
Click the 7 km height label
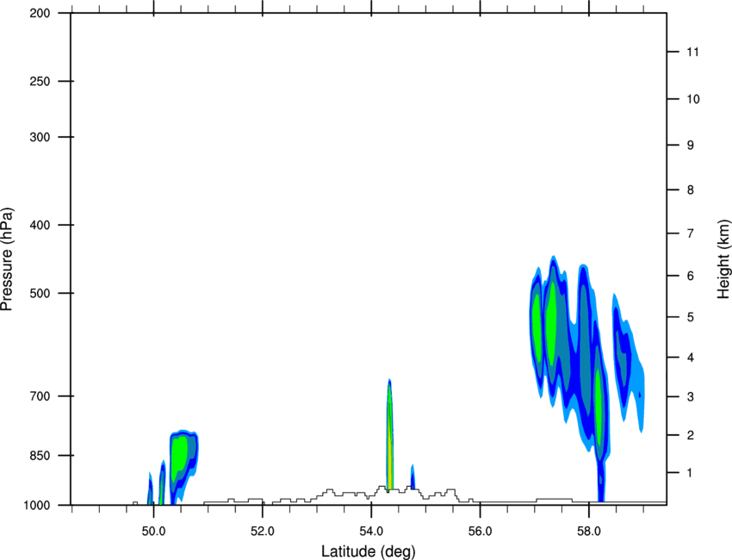click(x=691, y=233)
